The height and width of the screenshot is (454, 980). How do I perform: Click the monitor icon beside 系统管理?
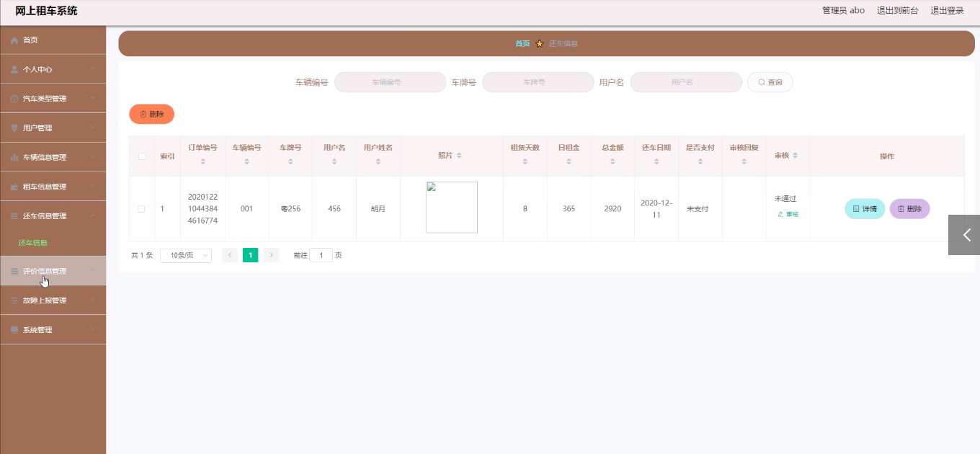click(x=14, y=330)
